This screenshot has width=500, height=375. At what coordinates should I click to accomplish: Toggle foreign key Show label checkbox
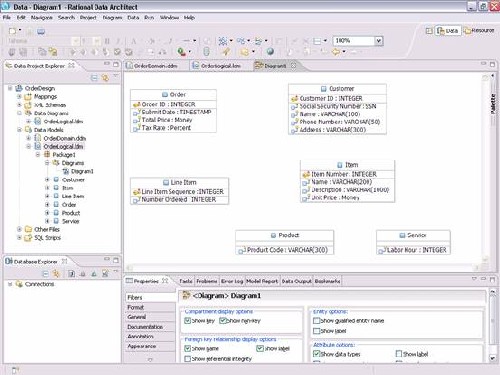click(260, 349)
